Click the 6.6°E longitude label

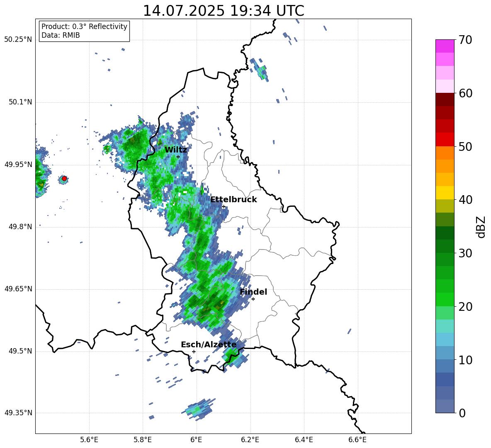click(357, 440)
